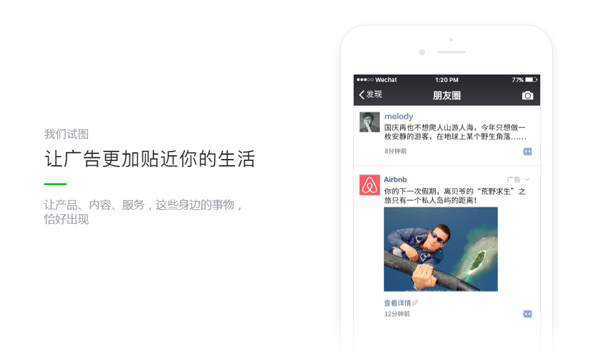The width and height of the screenshot is (593, 364).
Task: Expand the 广告 dropdown chevron
Action: pyautogui.click(x=527, y=180)
